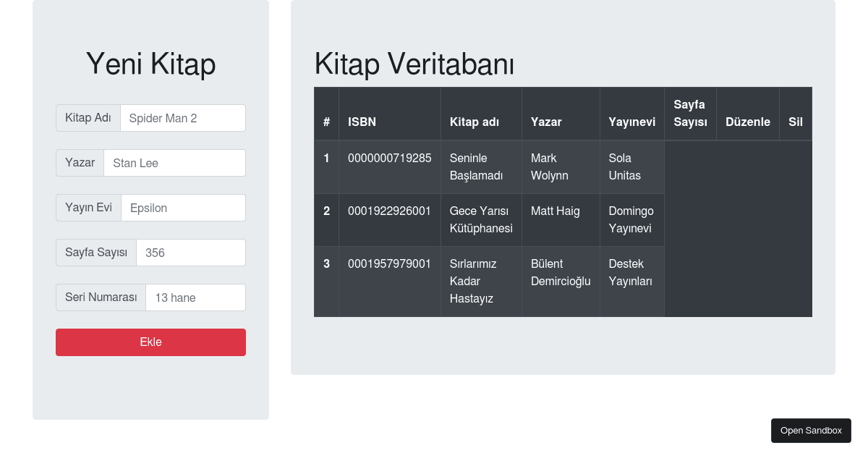Select the Matt Haig author cell
868x456 pixels.
pyautogui.click(x=555, y=211)
